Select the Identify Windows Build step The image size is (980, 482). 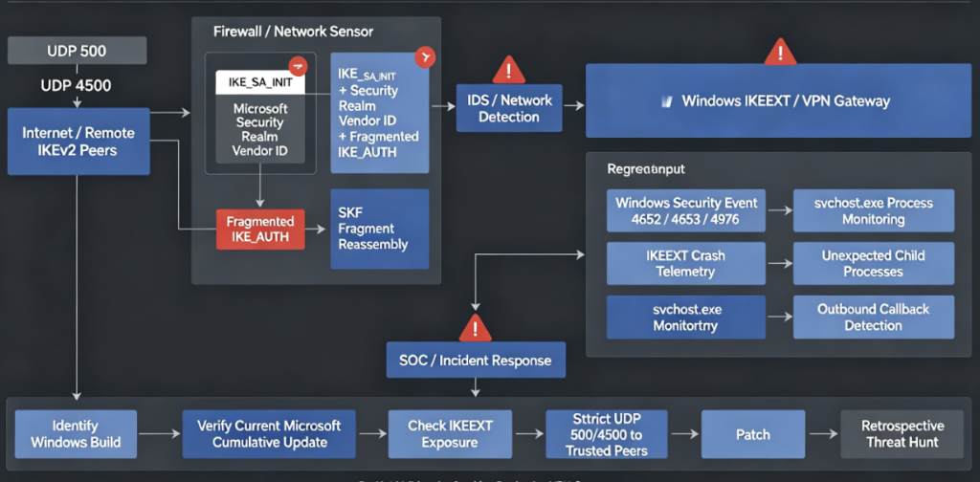(76, 434)
